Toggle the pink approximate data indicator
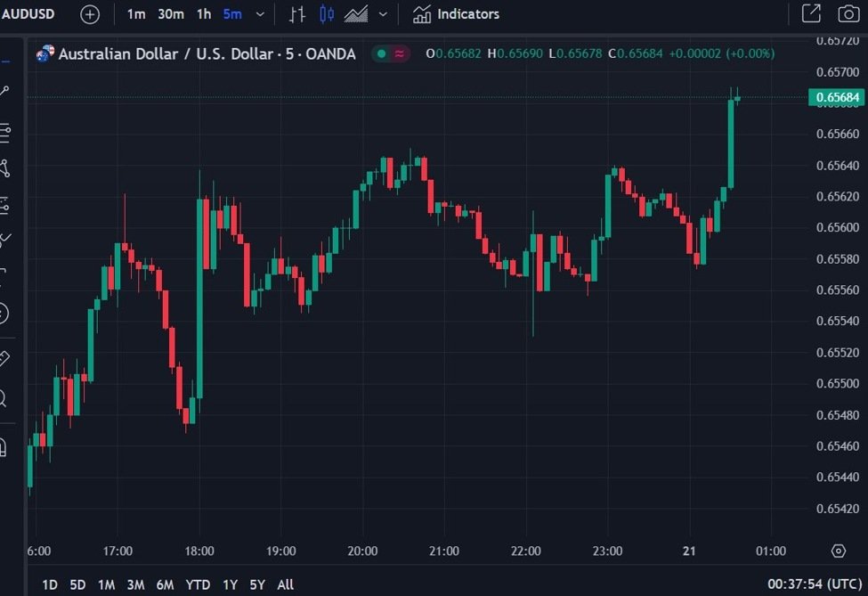868x596 pixels. pyautogui.click(x=400, y=53)
